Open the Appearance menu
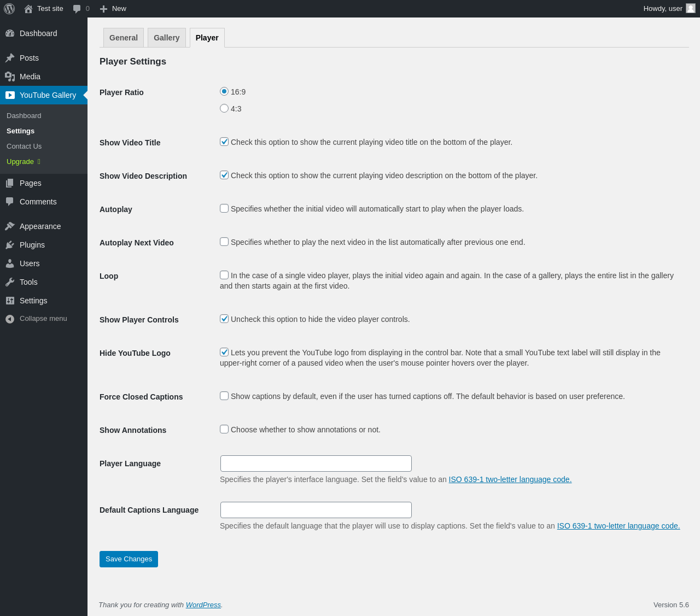 44,226
